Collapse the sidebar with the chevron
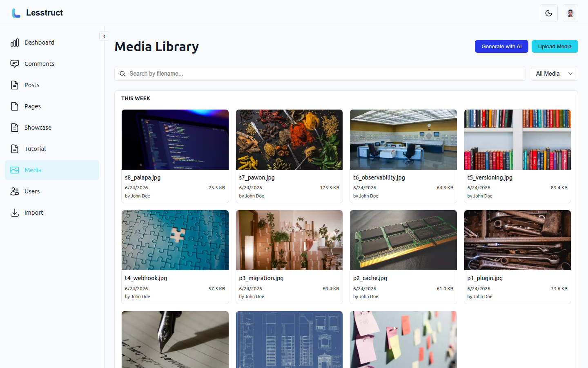The image size is (588, 368). (x=104, y=36)
